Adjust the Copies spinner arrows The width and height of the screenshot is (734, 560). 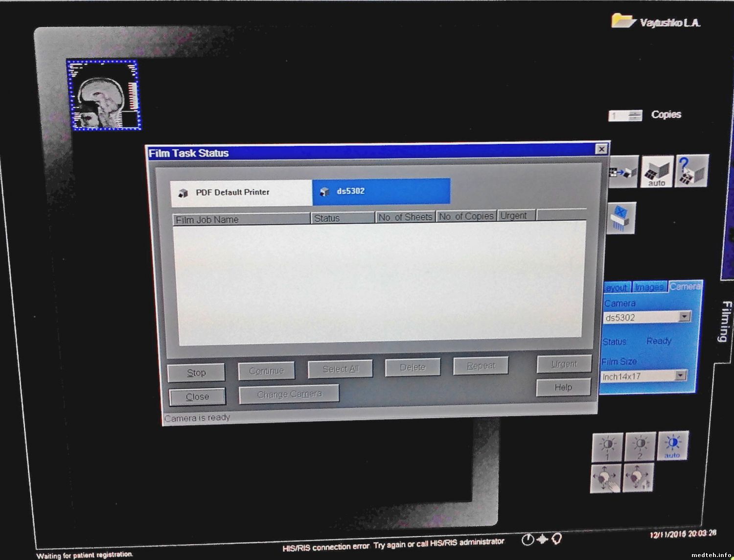click(635, 116)
